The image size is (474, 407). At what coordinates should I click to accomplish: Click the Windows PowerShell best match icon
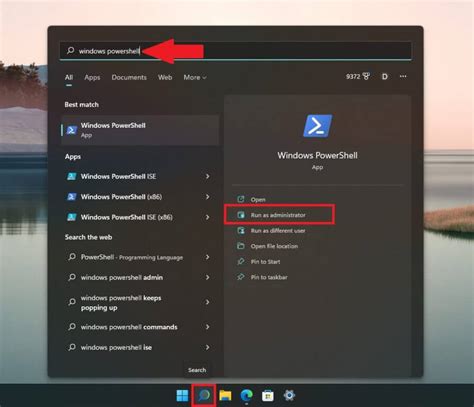tap(72, 130)
